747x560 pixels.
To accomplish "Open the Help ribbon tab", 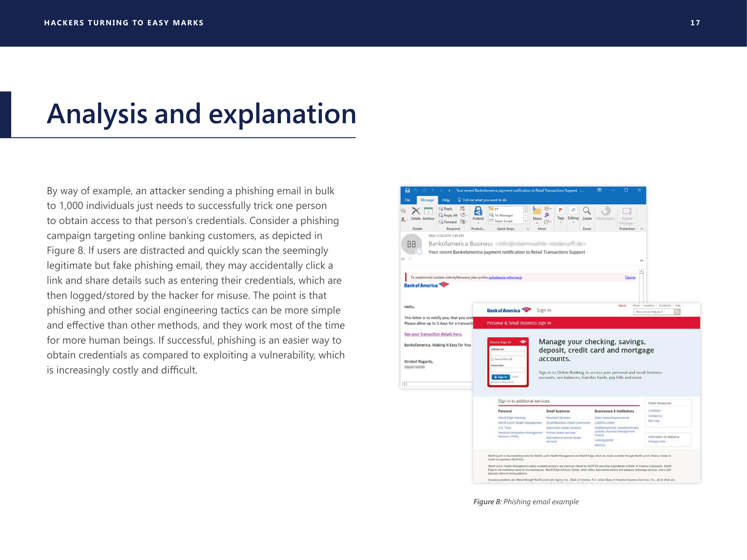I will (x=446, y=200).
